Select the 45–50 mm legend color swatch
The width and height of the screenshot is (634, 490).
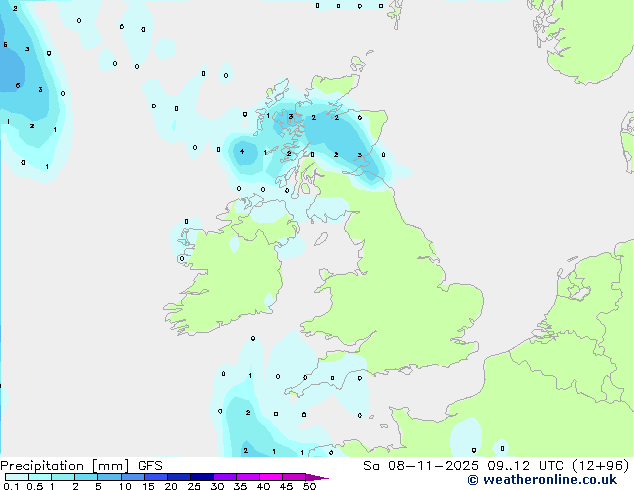(x=294, y=477)
